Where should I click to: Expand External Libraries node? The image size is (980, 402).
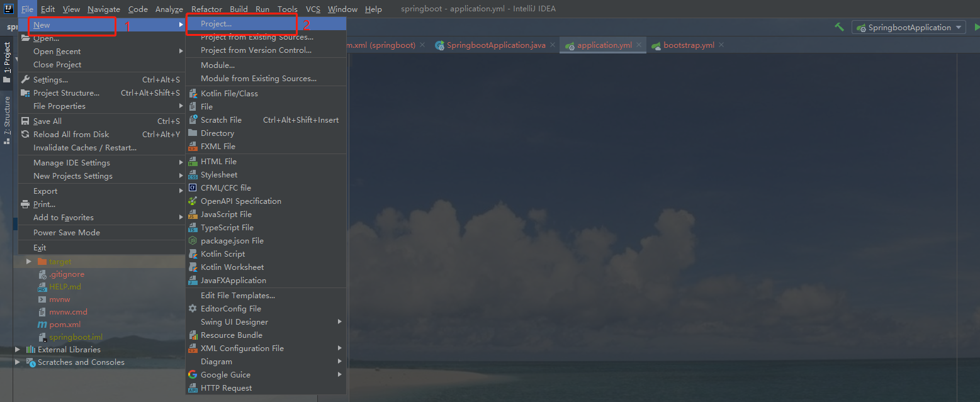point(18,350)
